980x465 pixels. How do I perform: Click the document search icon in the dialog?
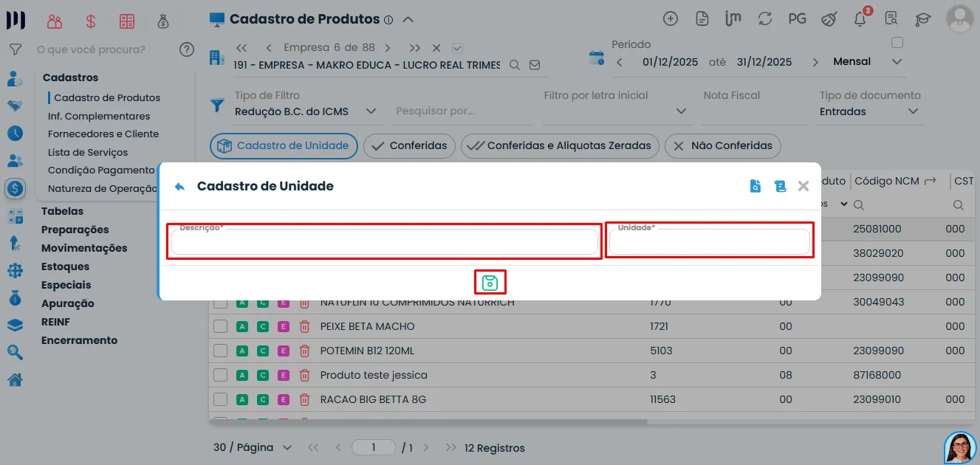755,186
